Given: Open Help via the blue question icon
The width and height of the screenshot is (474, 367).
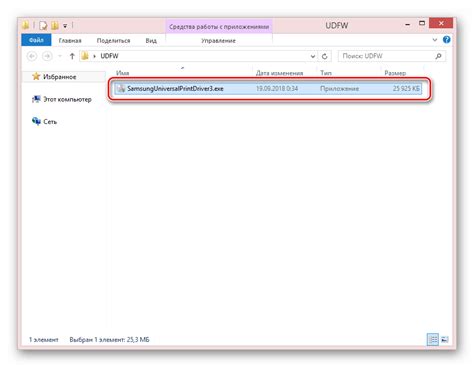Looking at the screenshot, I should pos(447,40).
